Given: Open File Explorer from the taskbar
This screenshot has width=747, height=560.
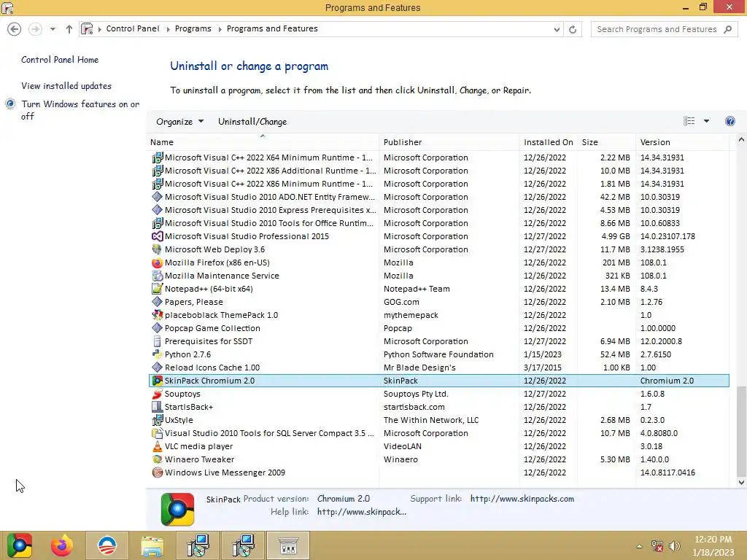Looking at the screenshot, I should tap(152, 545).
